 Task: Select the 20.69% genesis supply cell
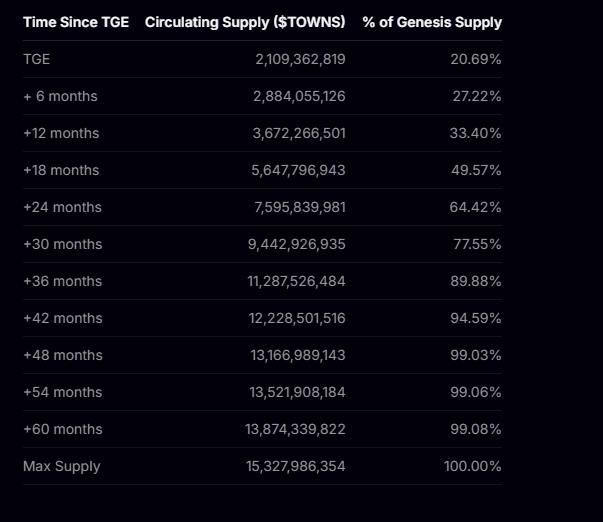[x=476, y=59]
